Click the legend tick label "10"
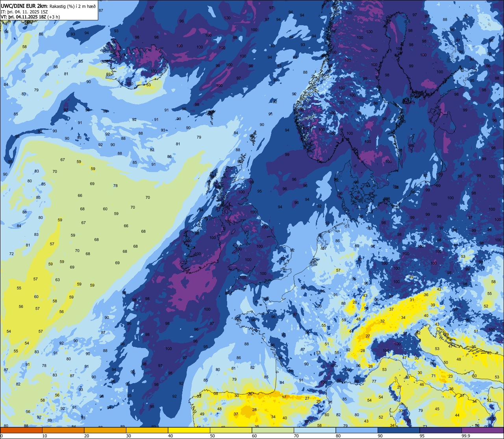This screenshot has height=439, width=504. coord(44,436)
